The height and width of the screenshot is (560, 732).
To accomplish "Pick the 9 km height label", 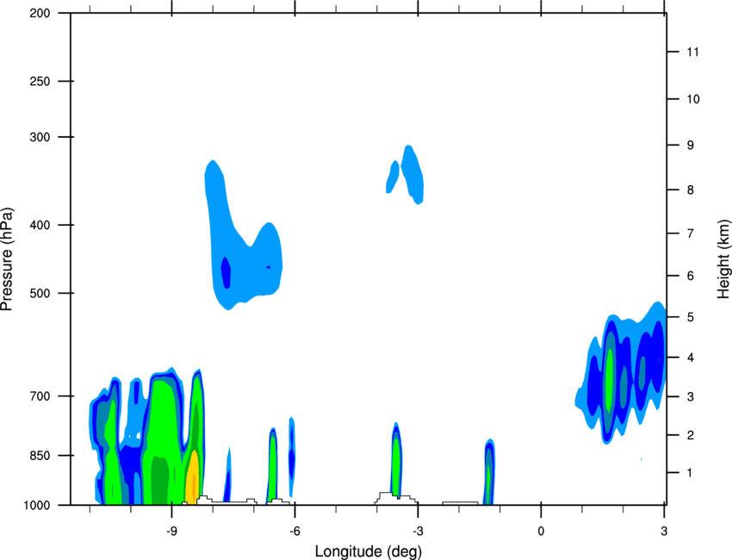I will [x=690, y=146].
